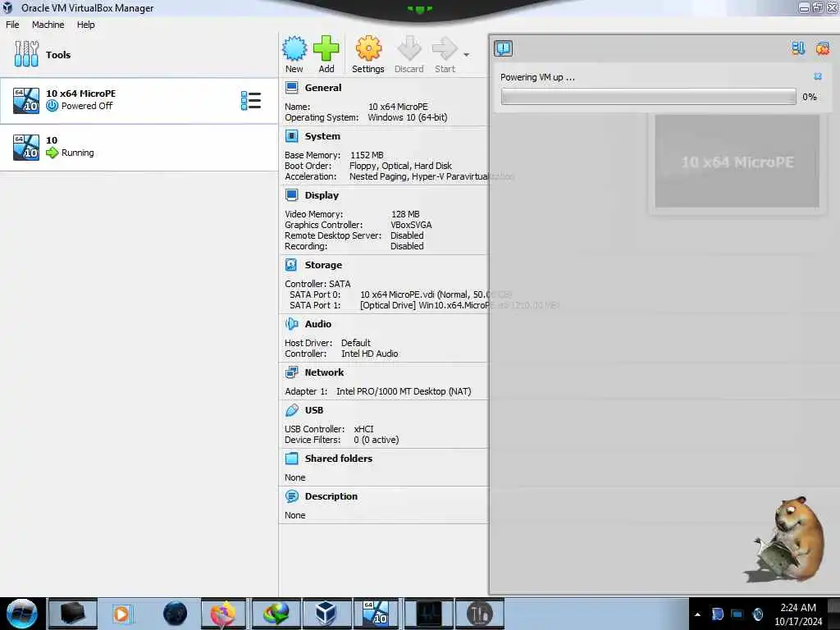Open the File menu

[x=12, y=25]
